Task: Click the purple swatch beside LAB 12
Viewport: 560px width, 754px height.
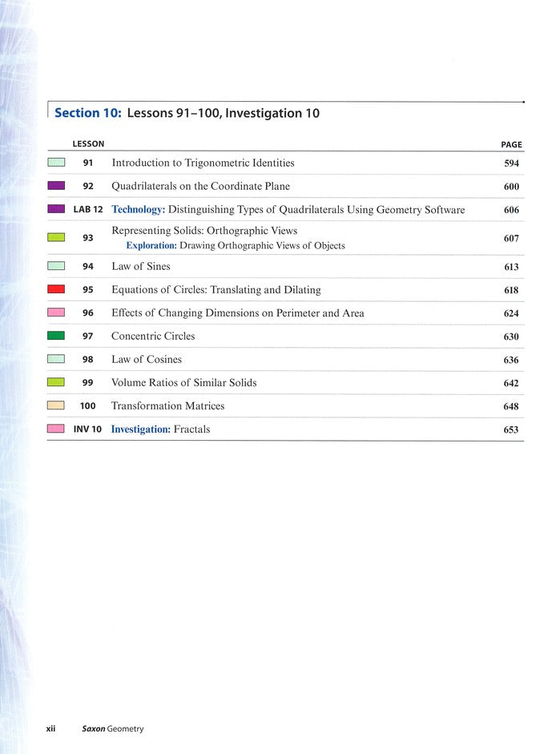Action: click(55, 209)
